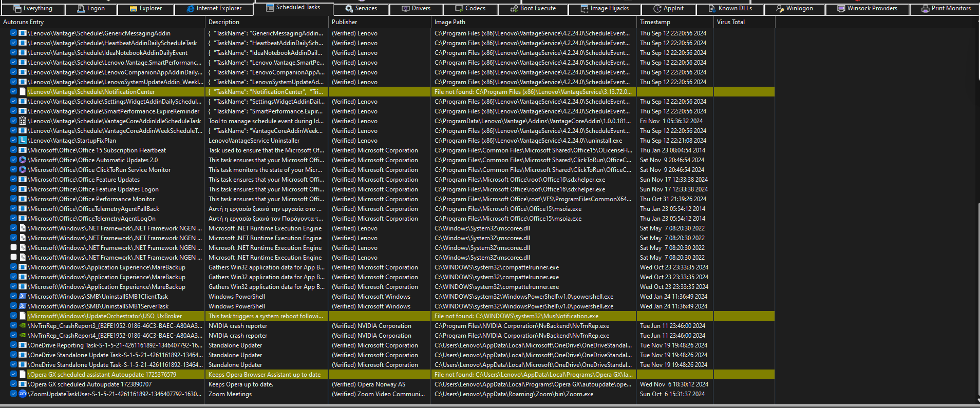Click timestamp 'Fri Nov 1 05:36:32 2024'
This screenshot has width=980, height=408.
click(x=671, y=121)
